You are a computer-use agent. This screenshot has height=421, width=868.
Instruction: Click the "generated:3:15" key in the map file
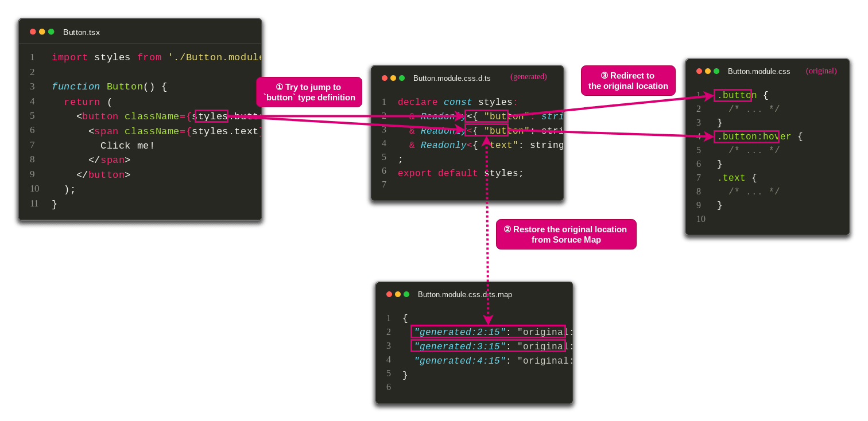(x=460, y=346)
